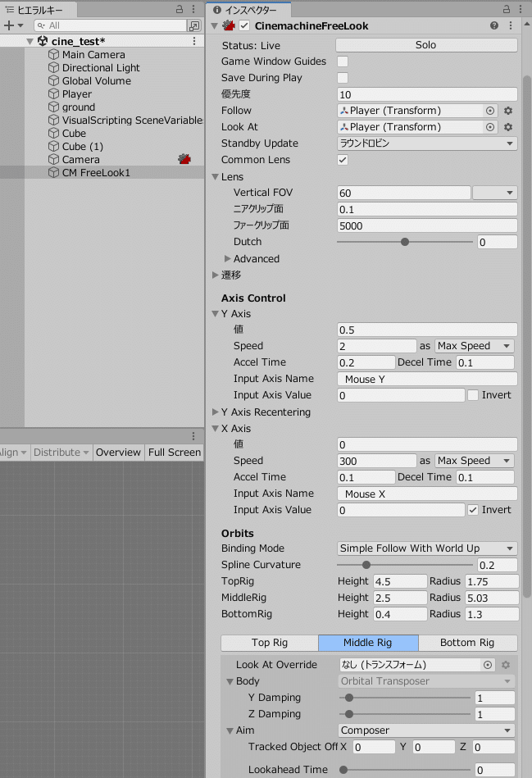Image resolution: width=532 pixels, height=778 pixels.
Task: Click the Hierarchy panel lock icon
Action: pos(180,9)
